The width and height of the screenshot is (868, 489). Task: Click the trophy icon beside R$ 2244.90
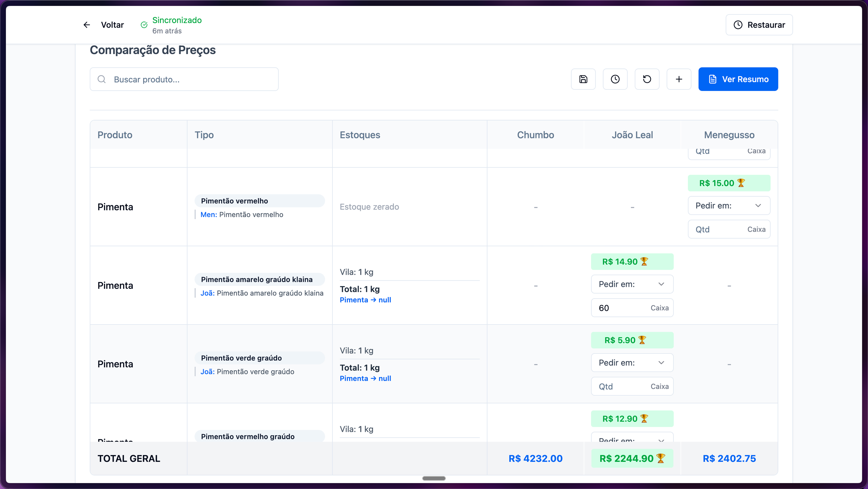(660, 458)
